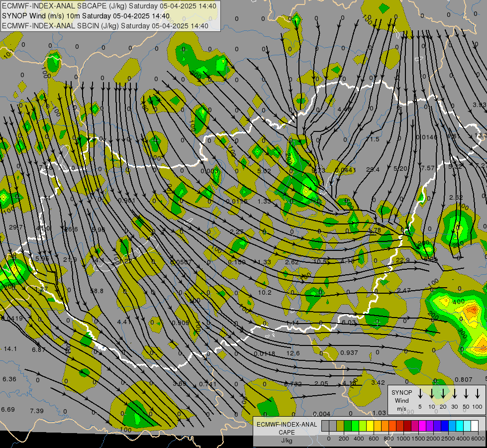
Task: Click the map value 0.0507
Action: 181,262
